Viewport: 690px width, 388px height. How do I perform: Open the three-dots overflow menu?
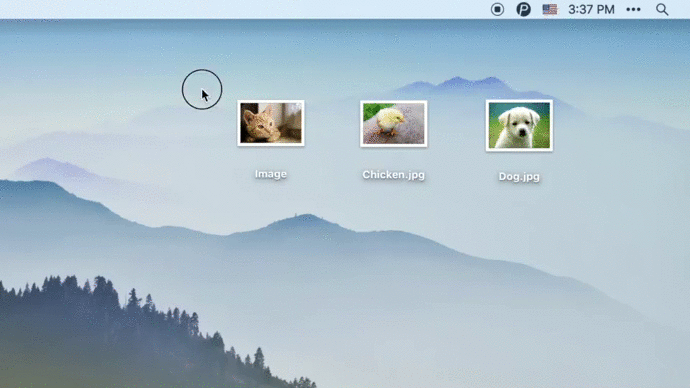(x=633, y=9)
